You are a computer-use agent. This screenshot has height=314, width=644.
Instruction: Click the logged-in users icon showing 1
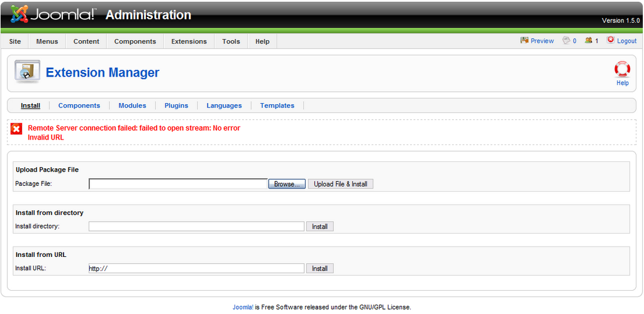(x=589, y=41)
